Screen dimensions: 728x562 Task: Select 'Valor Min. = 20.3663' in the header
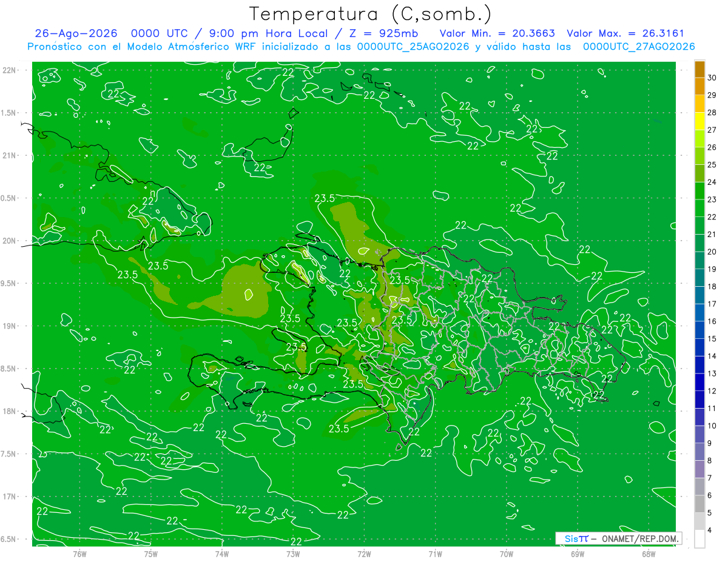click(497, 33)
